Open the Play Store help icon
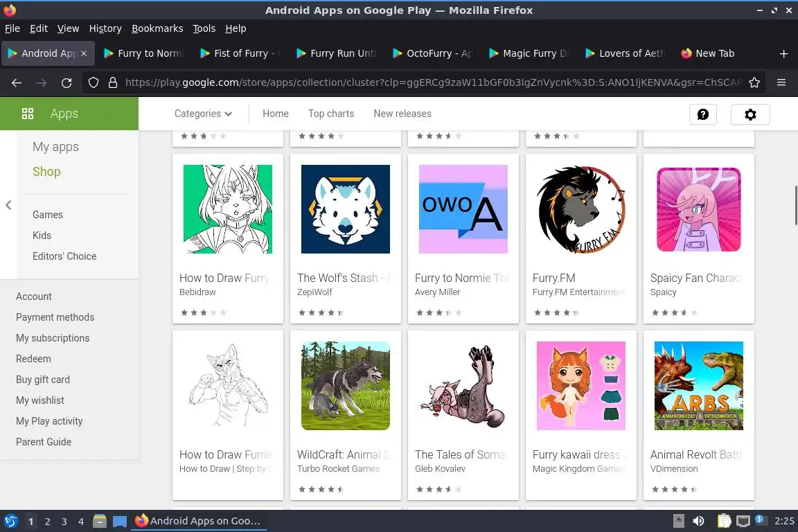Image resolution: width=798 pixels, height=532 pixels. pyautogui.click(x=703, y=114)
